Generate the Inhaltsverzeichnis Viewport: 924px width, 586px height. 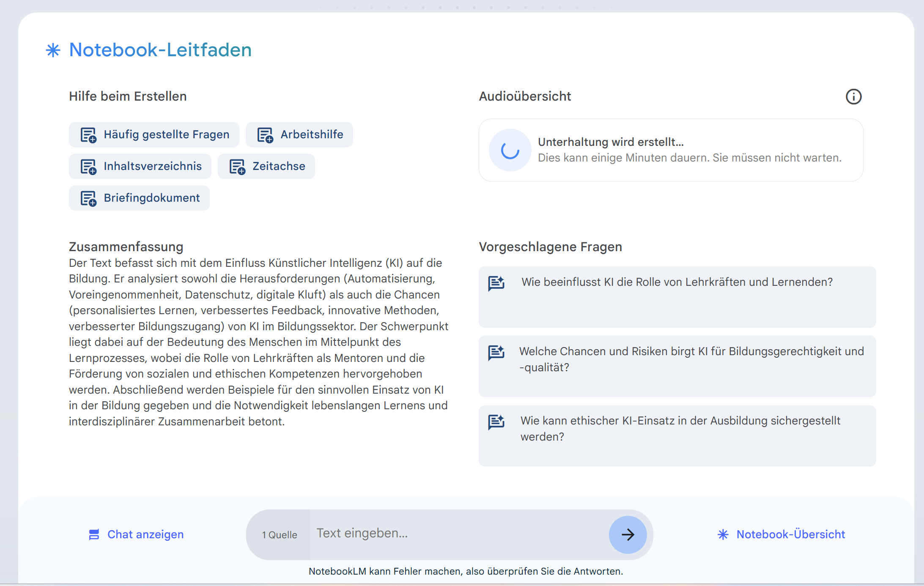(x=140, y=167)
